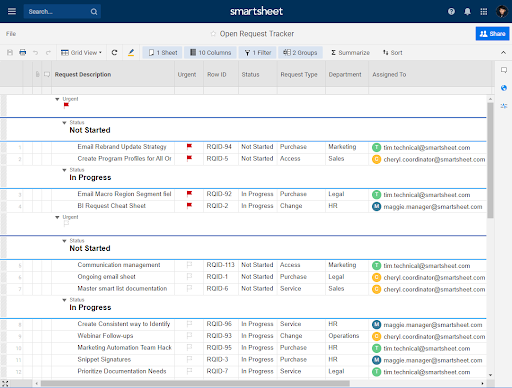The image size is (512, 388).
Task: Click the Print icon in toolbar
Action: point(23,53)
